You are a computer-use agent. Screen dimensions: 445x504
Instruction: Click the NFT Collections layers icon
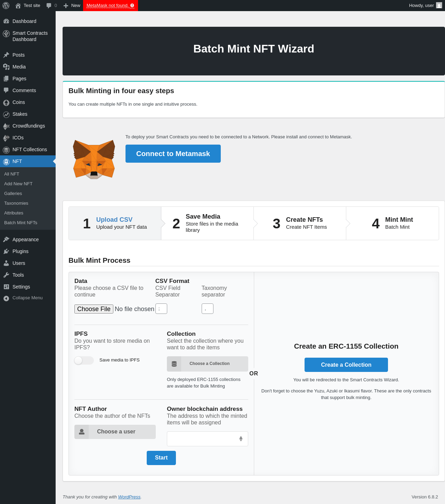click(x=6, y=150)
